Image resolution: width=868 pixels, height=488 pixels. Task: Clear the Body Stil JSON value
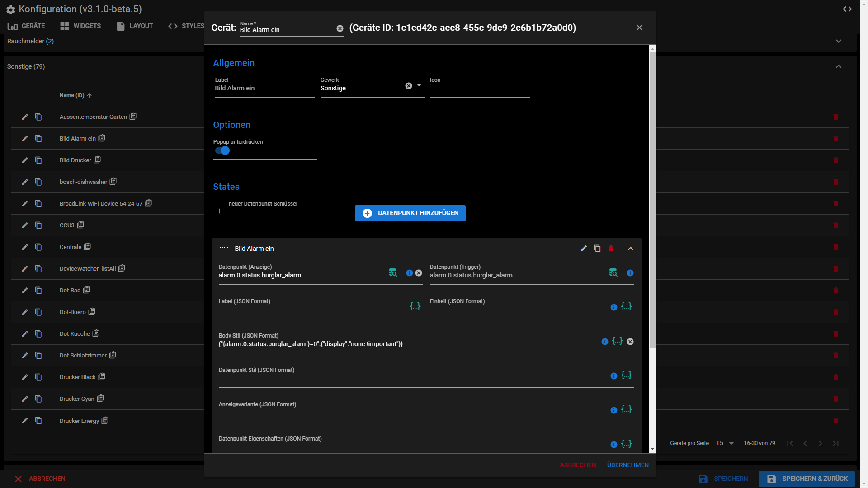[630, 342]
